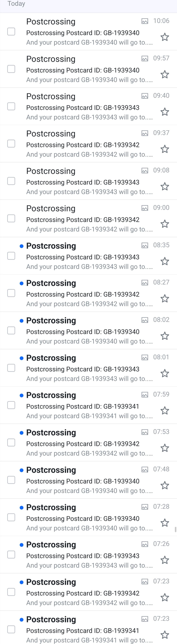Viewport: 177px width, 644px height.
Task: Select the 10:06 email checkbox
Action: tap(11, 32)
